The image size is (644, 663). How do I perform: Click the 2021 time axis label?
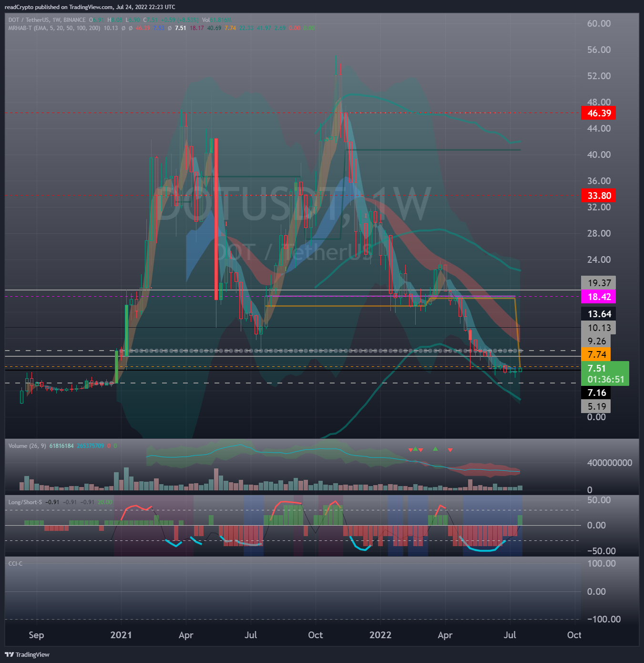(x=121, y=635)
